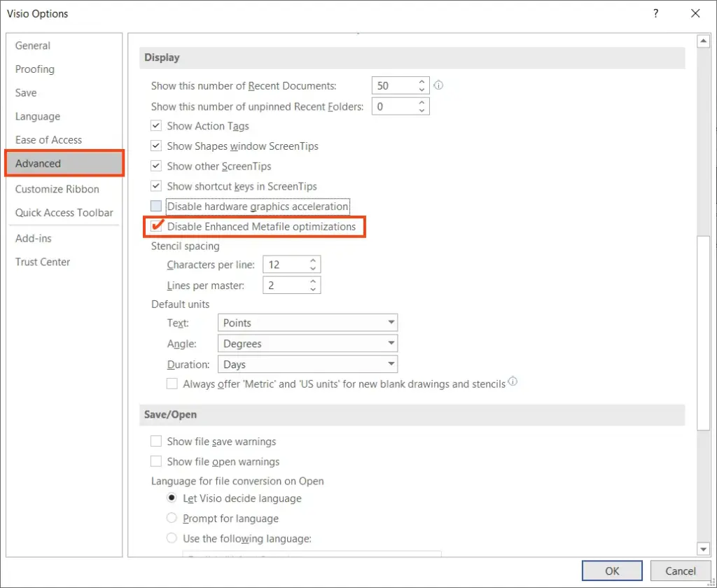Open the Customize Ribbon category
This screenshot has height=588, width=717.
[x=57, y=189]
